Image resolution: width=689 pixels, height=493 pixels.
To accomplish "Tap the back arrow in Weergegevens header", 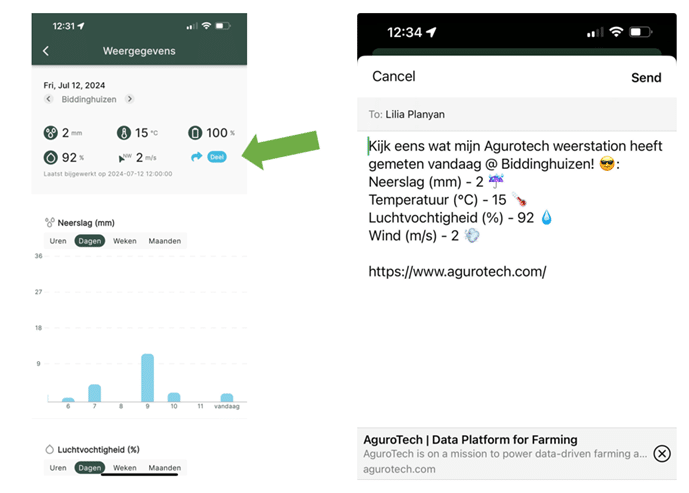I will coord(46,50).
